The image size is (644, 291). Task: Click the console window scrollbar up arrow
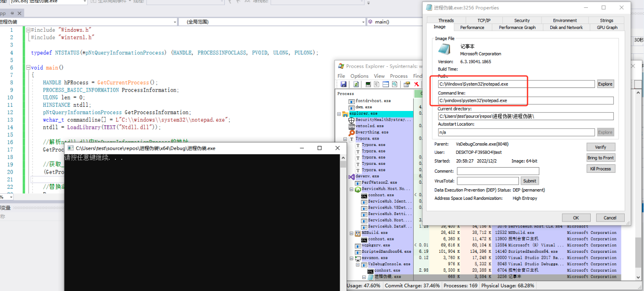pos(343,157)
